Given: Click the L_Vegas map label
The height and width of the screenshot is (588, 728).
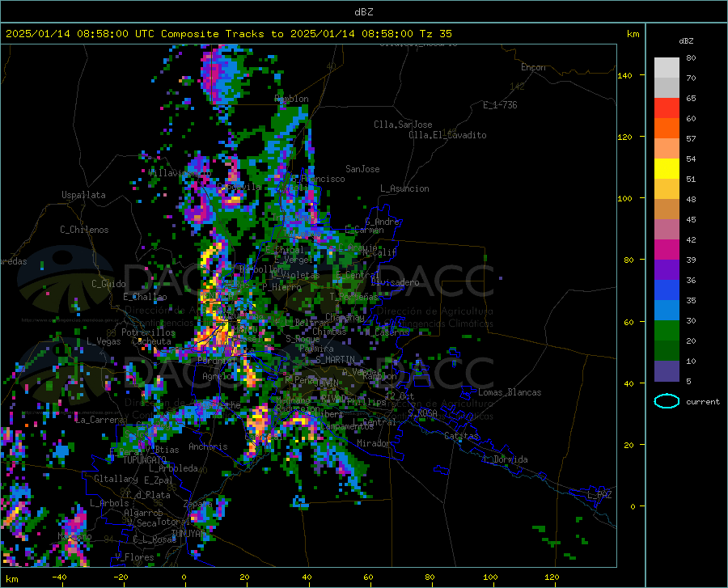Looking at the screenshot, I should [x=104, y=341].
